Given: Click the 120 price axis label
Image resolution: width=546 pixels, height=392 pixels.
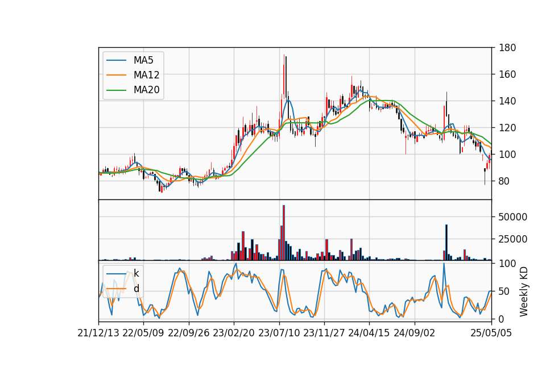Looking at the screenshot, I should [507, 128].
